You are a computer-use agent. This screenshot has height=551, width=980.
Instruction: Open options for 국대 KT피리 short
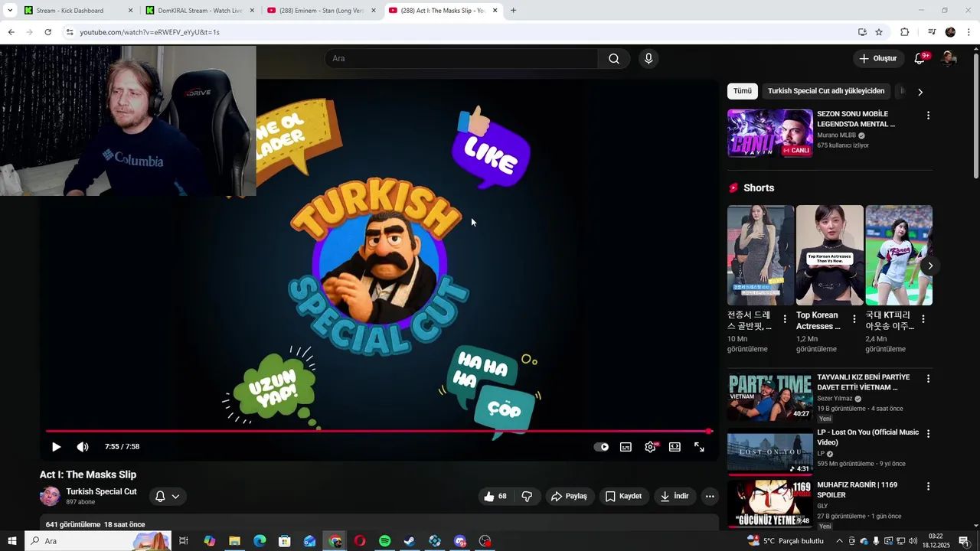(x=923, y=319)
